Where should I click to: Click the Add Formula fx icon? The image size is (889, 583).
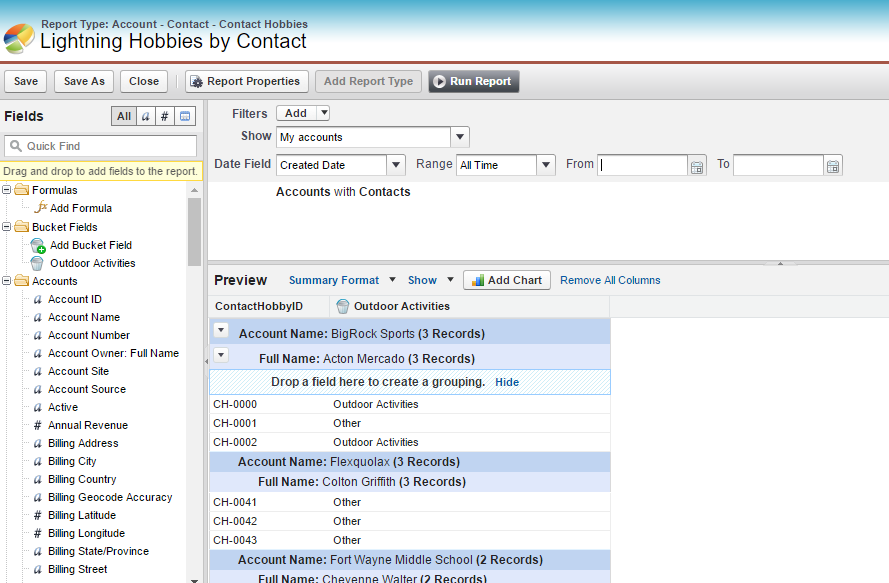pyautogui.click(x=40, y=208)
